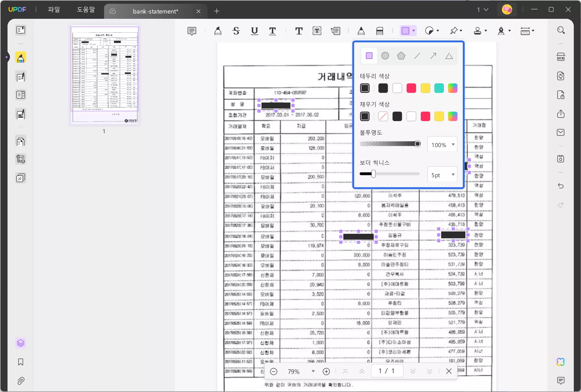This screenshot has height=392, width=581.
Task: Choose the polygon shape option
Action: point(401,56)
